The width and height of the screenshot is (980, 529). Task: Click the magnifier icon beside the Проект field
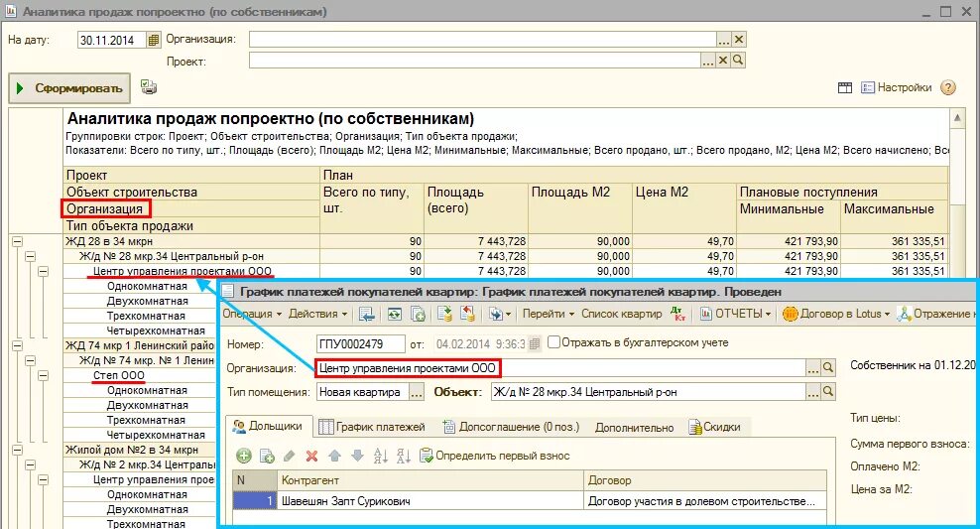pos(738,60)
